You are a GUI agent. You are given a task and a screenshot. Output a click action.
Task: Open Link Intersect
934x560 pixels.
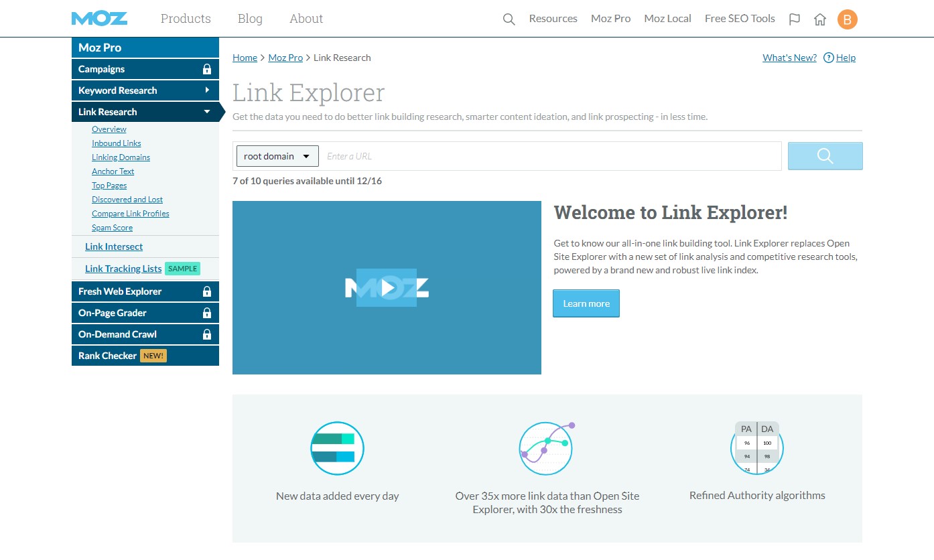(x=114, y=247)
